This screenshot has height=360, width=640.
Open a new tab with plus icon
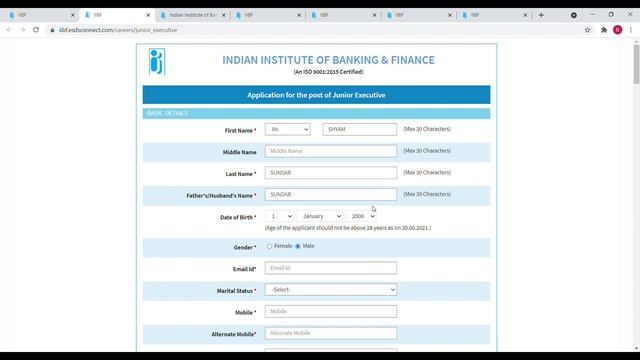(x=541, y=15)
